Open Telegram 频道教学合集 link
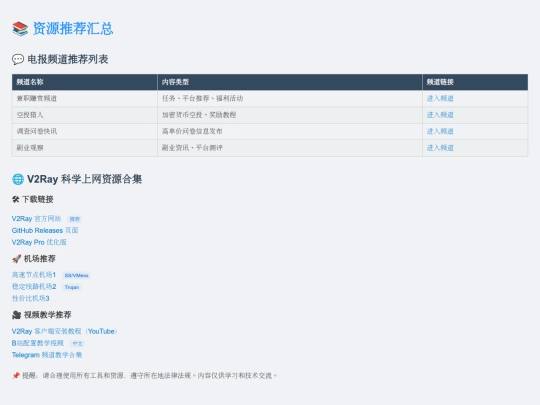 [47, 354]
